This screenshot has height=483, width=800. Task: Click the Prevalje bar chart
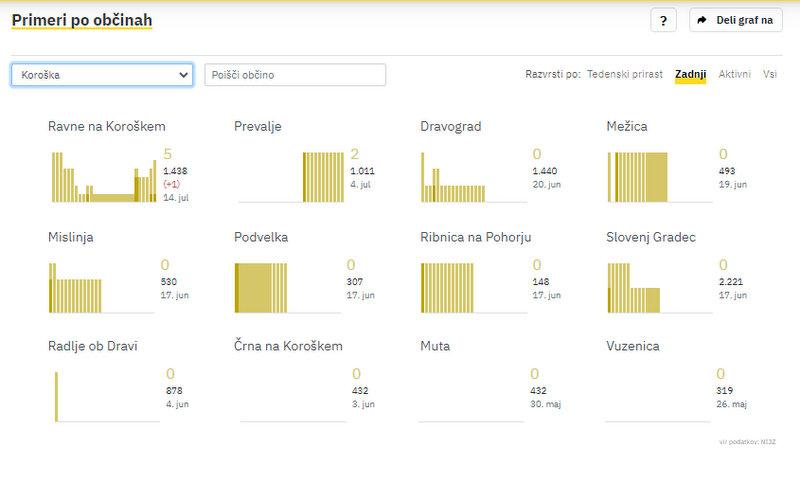(x=289, y=177)
